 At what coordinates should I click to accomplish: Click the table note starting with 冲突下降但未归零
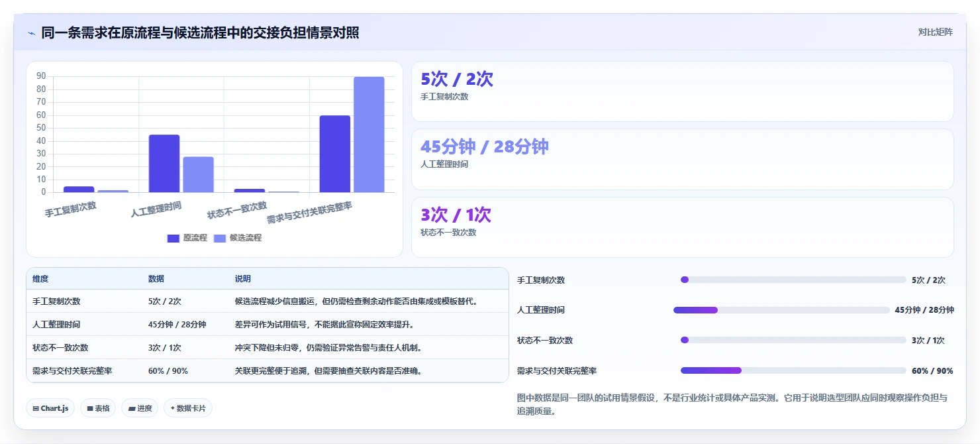328,348
